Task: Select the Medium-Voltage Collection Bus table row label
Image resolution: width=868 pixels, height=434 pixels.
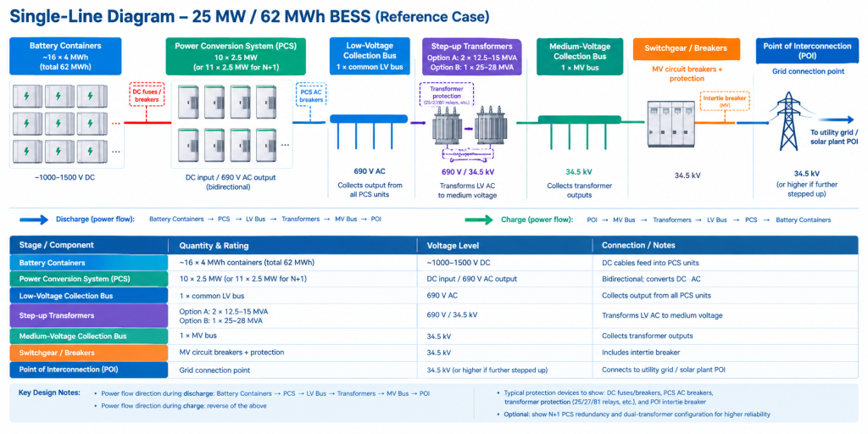Action: pos(88,336)
